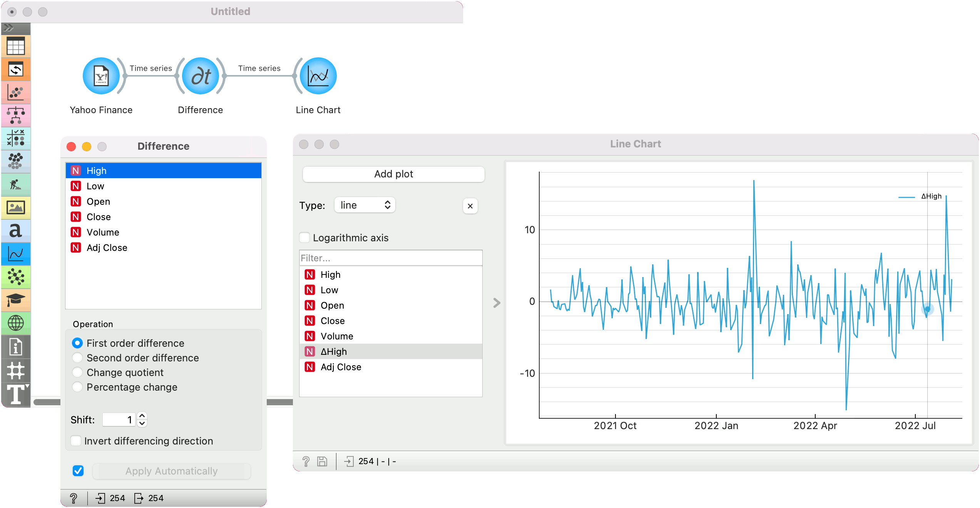Open the Unsupervised cluster category in sidebar
The width and height of the screenshot is (980, 508).
16,161
